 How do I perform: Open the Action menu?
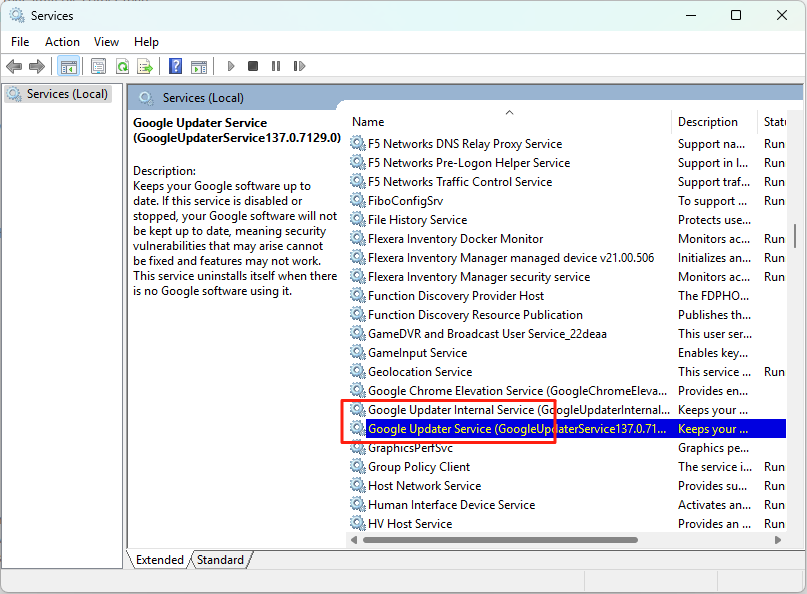[x=62, y=42]
